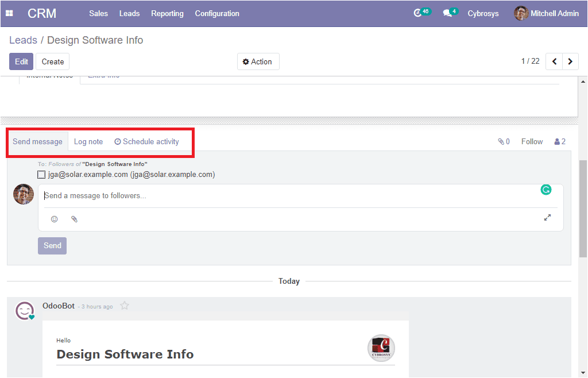Image resolution: width=588 pixels, height=378 pixels.
Task: Open full composer with the expand arrows icon
Action: tap(547, 218)
